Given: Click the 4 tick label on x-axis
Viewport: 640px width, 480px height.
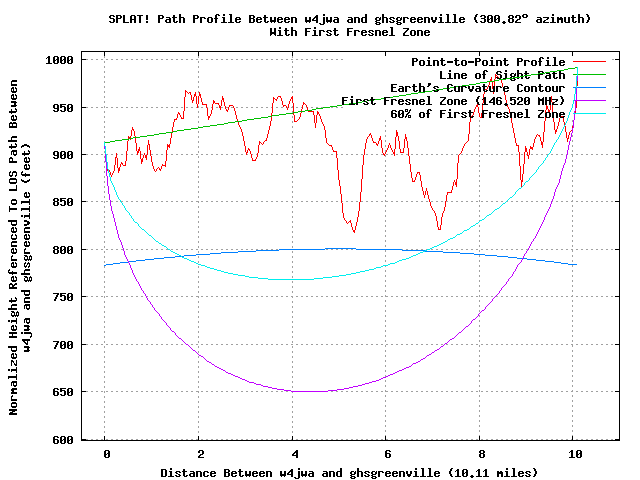Looking at the screenshot, I should [293, 452].
